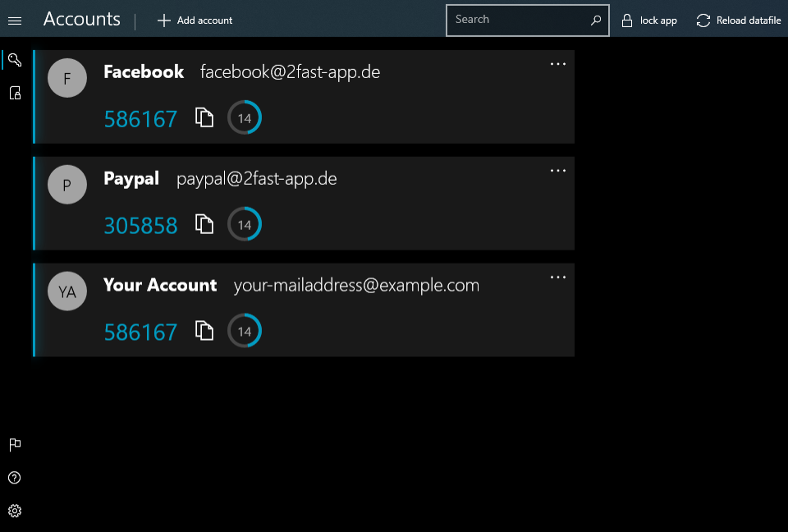788x532 pixels.
Task: Click the Paypal avatar circle P
Action: point(67,185)
